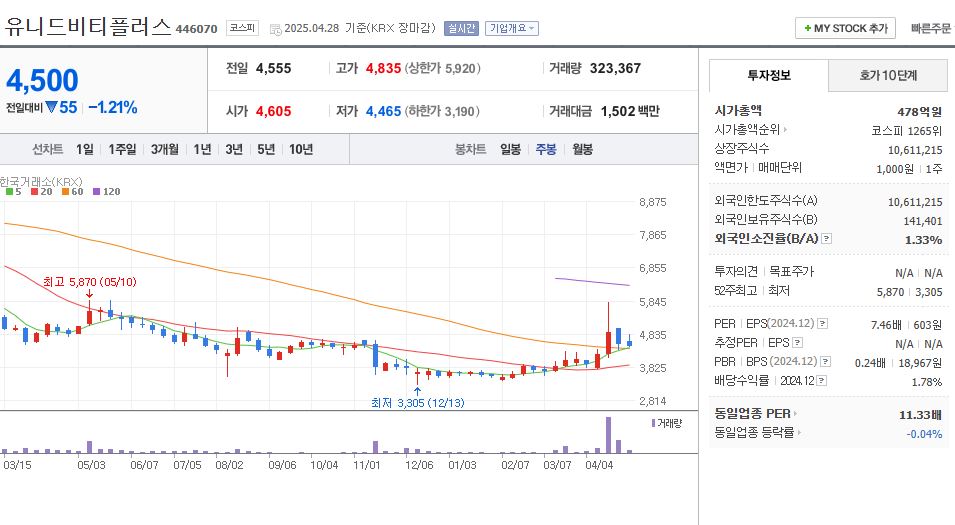Click the -0.04% same-sector change value
This screenshot has height=525, width=955.
924,434
